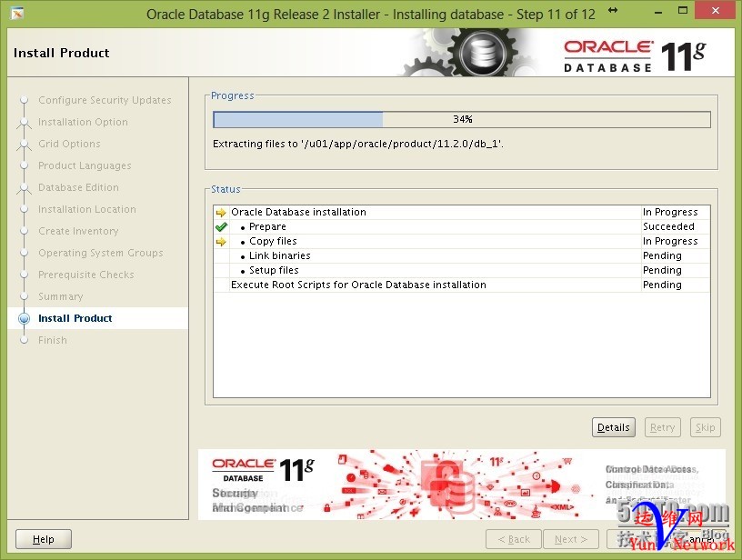Click the 'Extracting files to' message text
Image resolution: width=742 pixels, height=560 pixels.
pyautogui.click(x=357, y=144)
